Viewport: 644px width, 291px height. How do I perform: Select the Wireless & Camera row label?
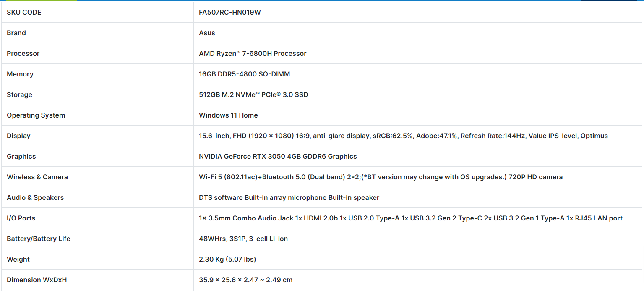[37, 177]
